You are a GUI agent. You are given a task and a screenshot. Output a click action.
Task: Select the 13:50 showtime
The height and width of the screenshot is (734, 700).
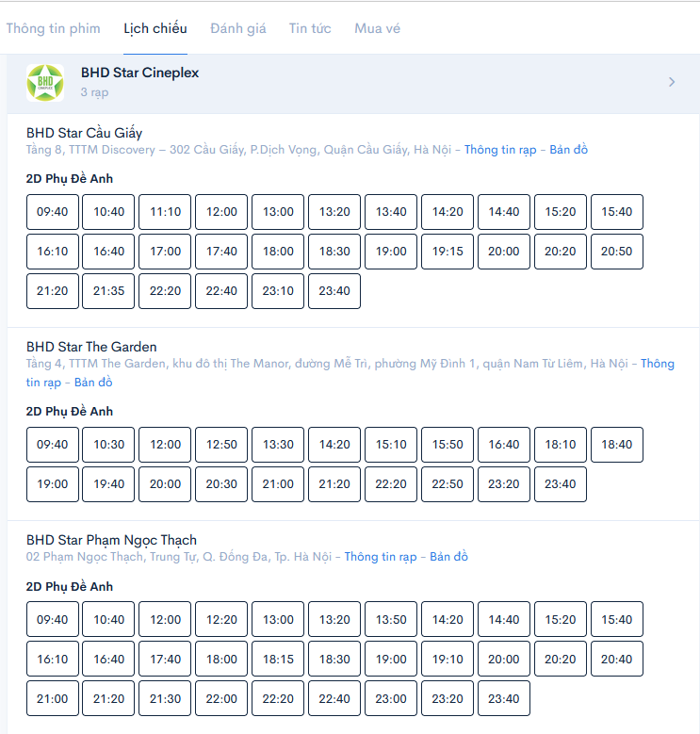tap(391, 619)
